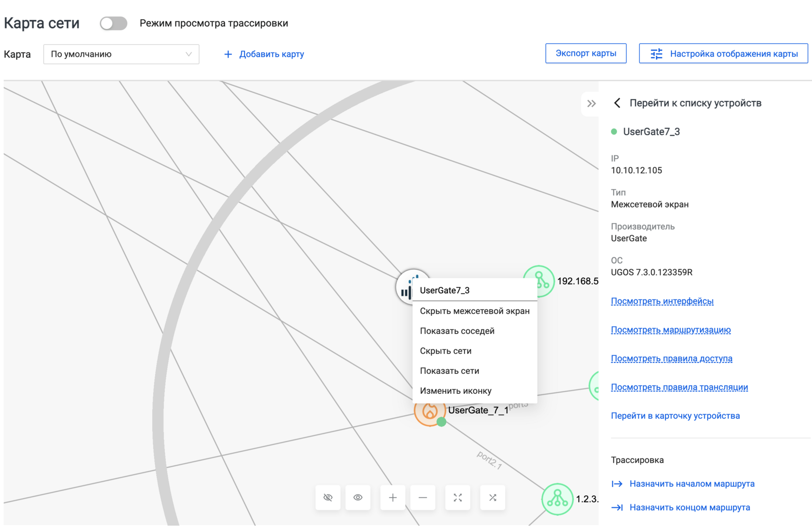This screenshot has width=812, height=530.
Task: Click 'Перейти в карточку устройства'
Action: [675, 415]
